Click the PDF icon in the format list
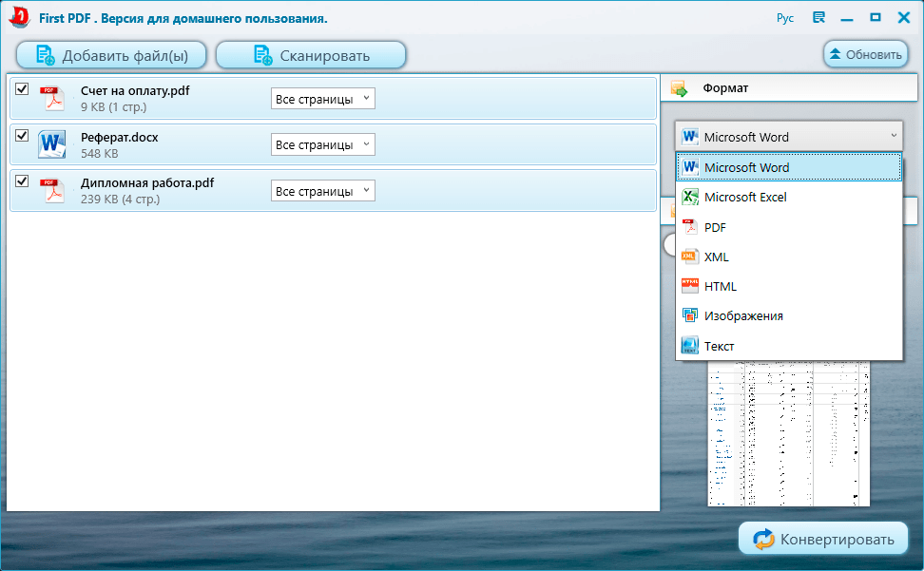Screen dimensions: 924x571 [690, 227]
